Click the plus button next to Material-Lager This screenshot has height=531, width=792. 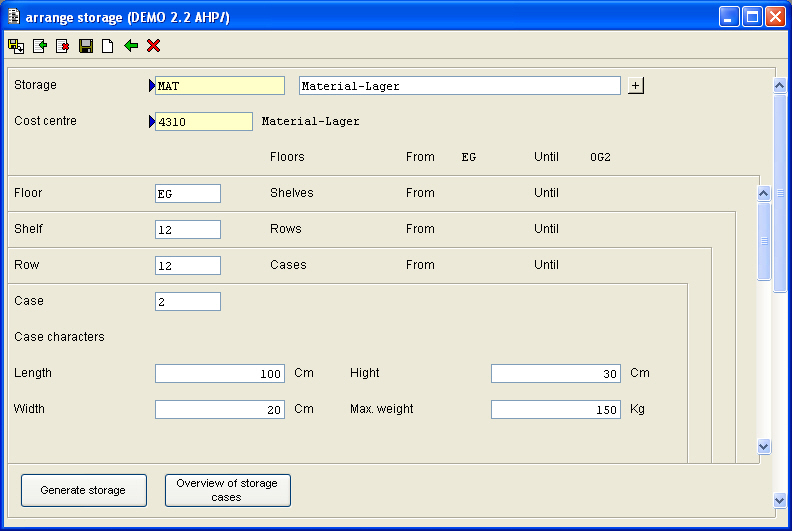(636, 86)
